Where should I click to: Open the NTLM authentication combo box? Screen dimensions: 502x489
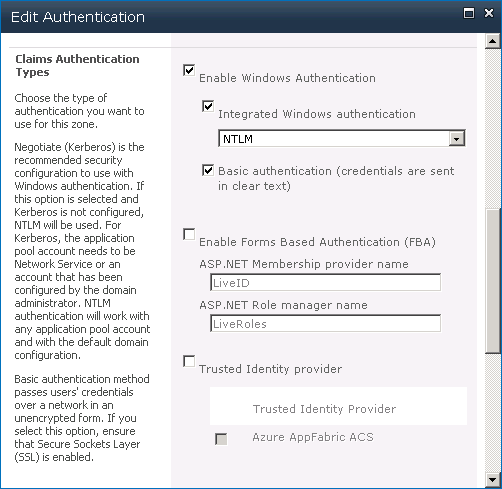(342, 138)
